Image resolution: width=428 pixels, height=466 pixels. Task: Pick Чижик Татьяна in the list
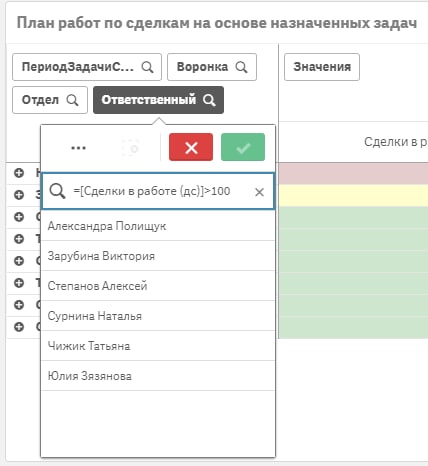tap(158, 346)
